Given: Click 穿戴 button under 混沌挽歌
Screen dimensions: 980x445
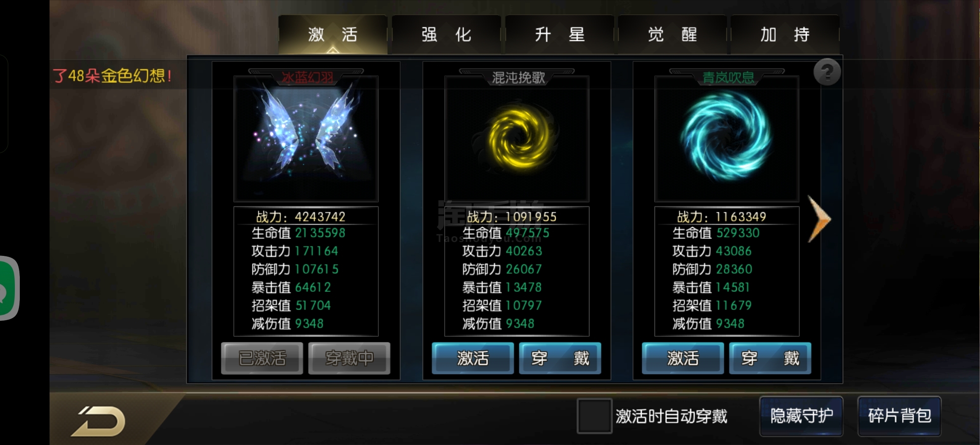Looking at the screenshot, I should coord(560,358).
